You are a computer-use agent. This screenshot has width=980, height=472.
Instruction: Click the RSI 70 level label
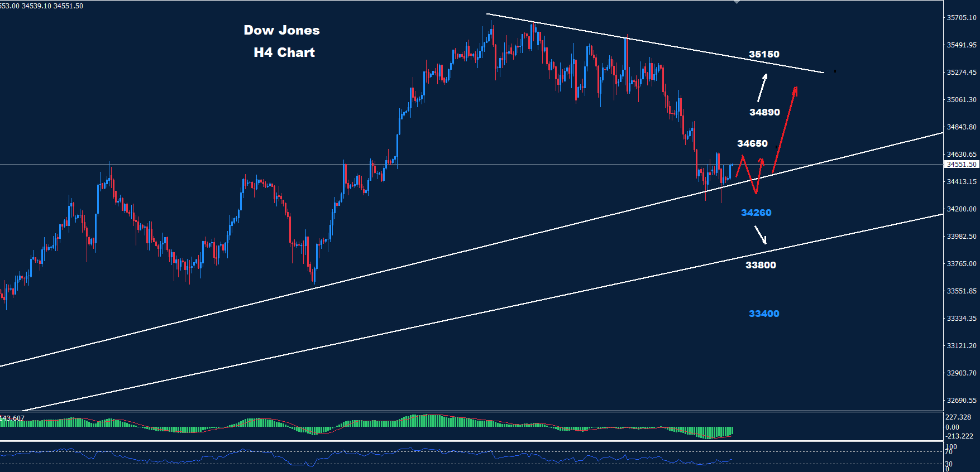(949, 451)
